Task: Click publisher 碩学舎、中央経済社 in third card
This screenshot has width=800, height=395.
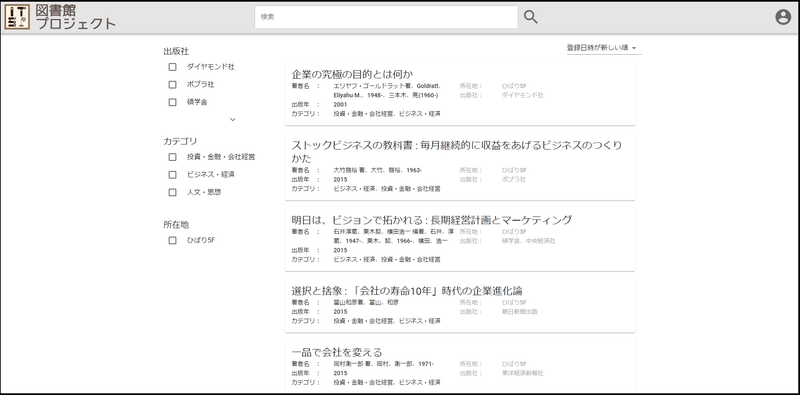Action: click(x=529, y=241)
